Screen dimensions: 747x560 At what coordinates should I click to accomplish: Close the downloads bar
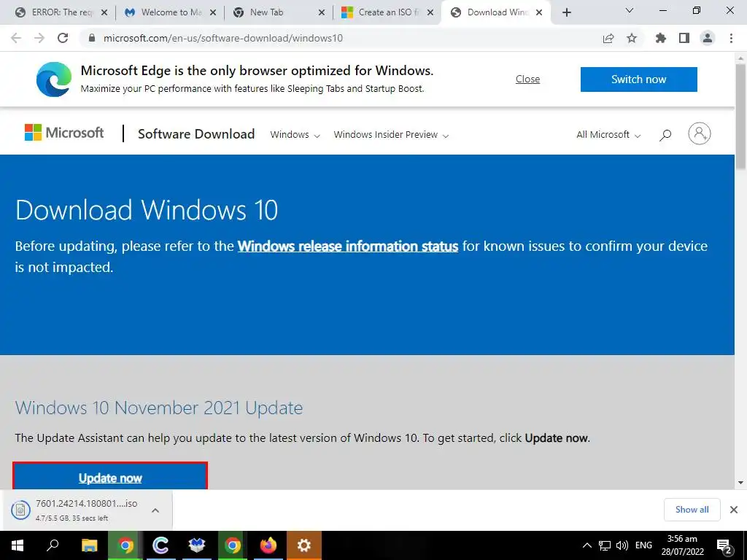pos(734,510)
